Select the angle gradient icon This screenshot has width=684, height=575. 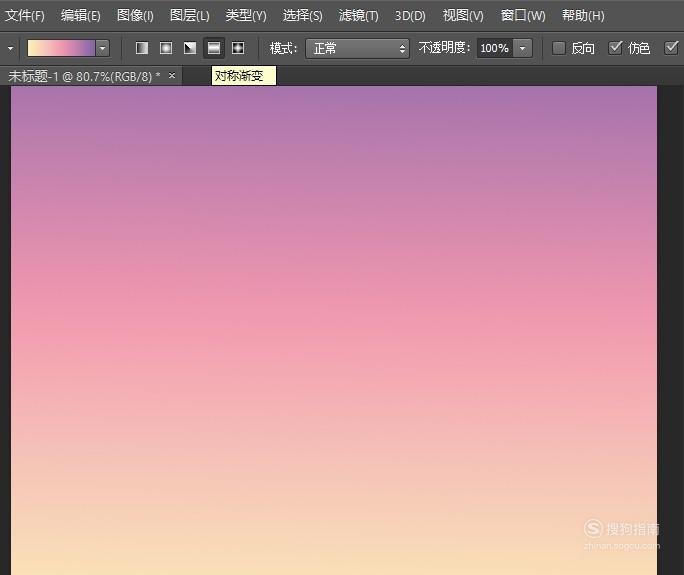[190, 48]
